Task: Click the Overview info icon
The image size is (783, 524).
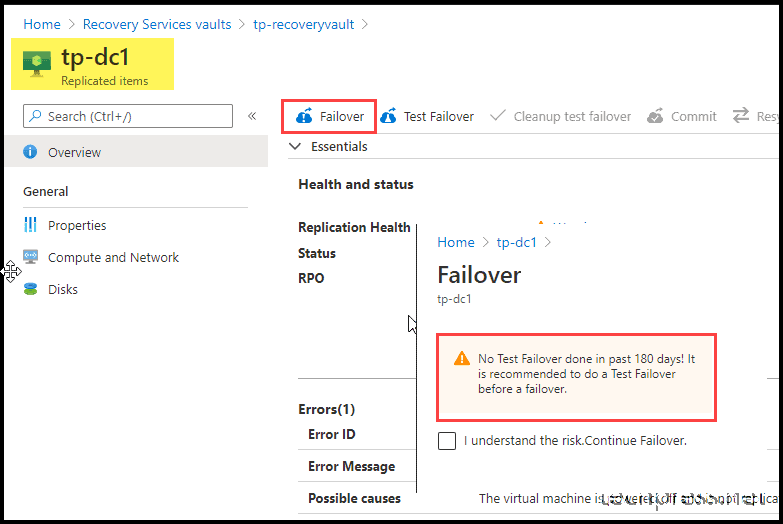Action: [30, 151]
